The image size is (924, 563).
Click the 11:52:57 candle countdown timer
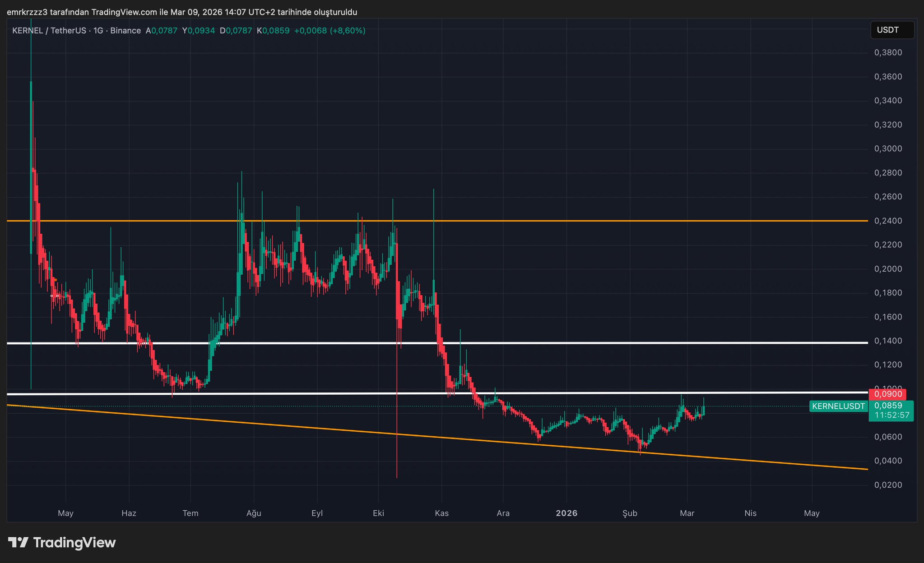point(891,415)
